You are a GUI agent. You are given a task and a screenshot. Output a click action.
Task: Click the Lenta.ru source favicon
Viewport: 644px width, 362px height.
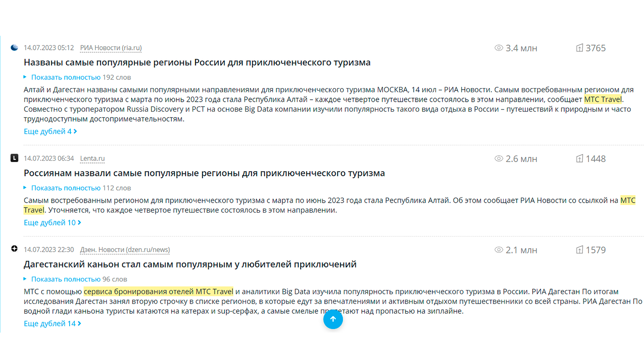click(14, 158)
